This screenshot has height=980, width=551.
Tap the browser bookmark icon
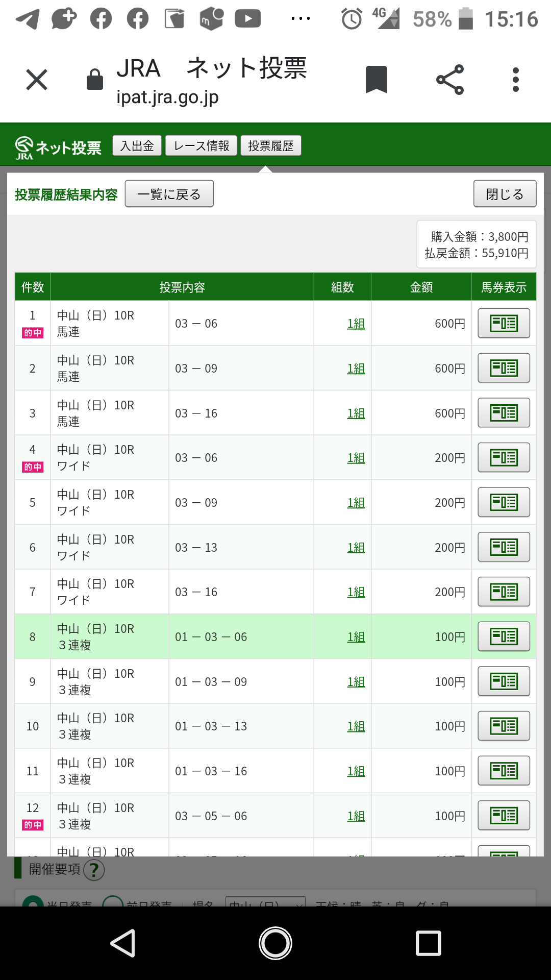[x=377, y=80]
